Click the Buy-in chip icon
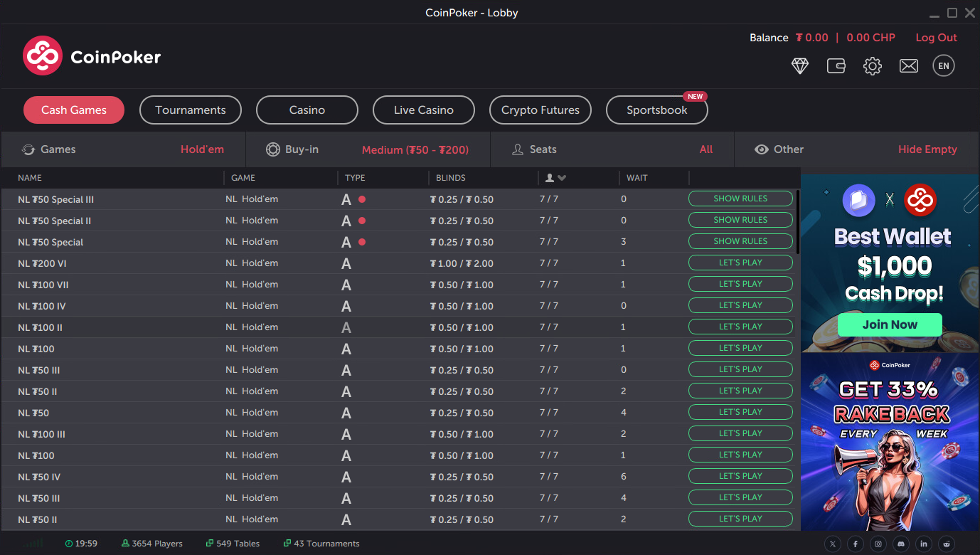Image resolution: width=980 pixels, height=555 pixels. coord(272,149)
